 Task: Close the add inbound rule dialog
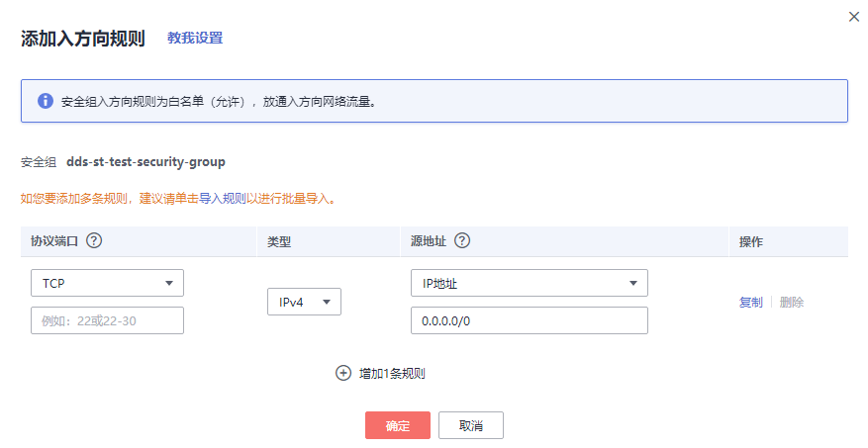tap(854, 17)
